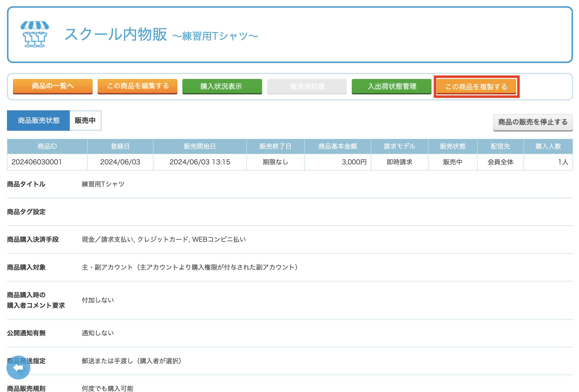Click the 販売状態 column header
579x392 pixels.
(x=453, y=146)
